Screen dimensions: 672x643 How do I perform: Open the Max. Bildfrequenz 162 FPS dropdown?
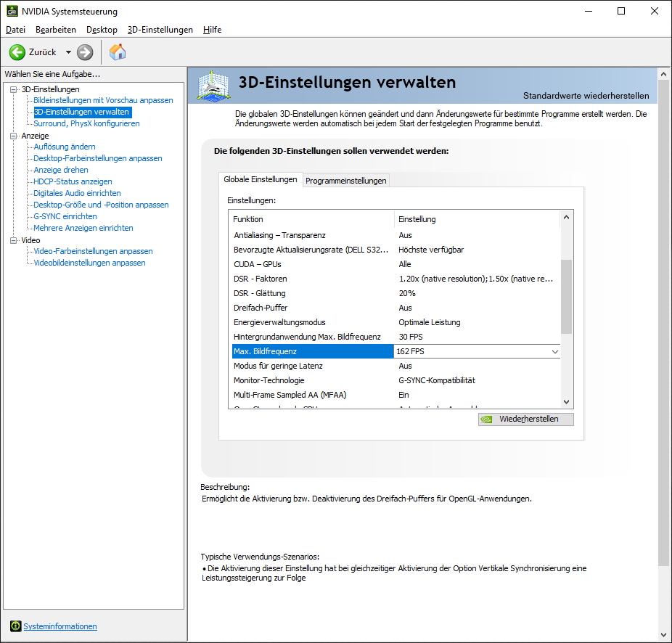(555, 351)
